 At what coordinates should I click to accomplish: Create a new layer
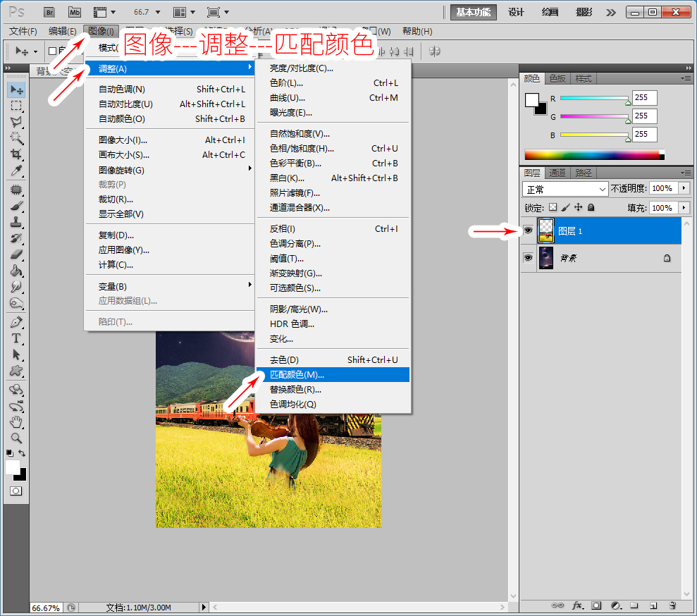652,605
